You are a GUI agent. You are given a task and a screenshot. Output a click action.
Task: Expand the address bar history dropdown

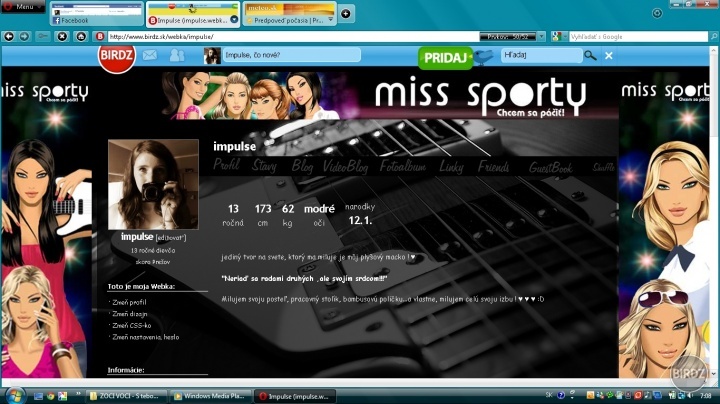point(541,36)
